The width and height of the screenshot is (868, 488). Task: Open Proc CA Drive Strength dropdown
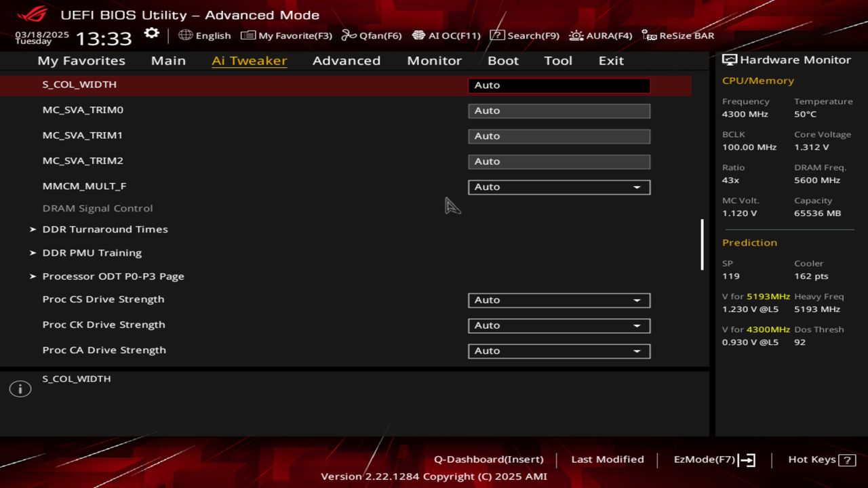click(559, 351)
